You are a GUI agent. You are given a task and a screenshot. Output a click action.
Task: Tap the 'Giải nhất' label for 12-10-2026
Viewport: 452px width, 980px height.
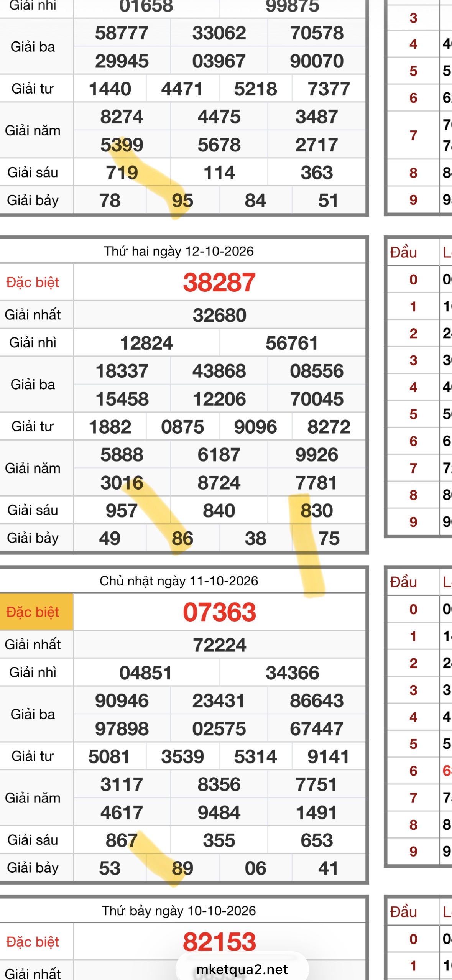[x=33, y=315]
